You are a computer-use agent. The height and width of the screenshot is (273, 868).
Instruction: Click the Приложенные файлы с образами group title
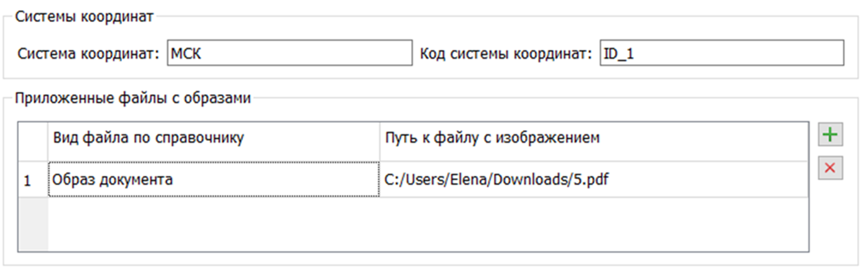click(x=133, y=98)
